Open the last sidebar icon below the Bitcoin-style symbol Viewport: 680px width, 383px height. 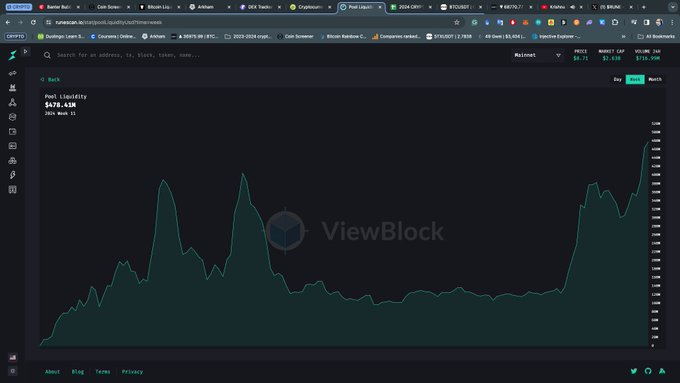point(13,190)
